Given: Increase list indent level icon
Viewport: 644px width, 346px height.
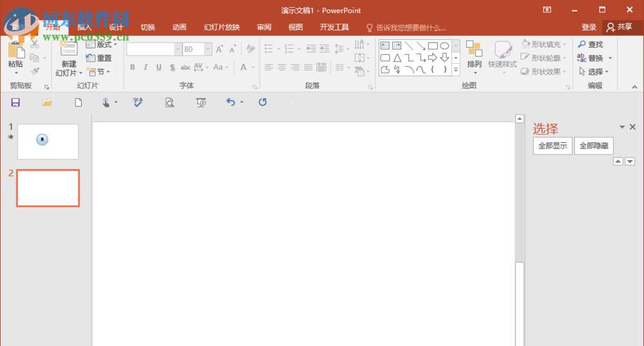Looking at the screenshot, I should (x=325, y=49).
